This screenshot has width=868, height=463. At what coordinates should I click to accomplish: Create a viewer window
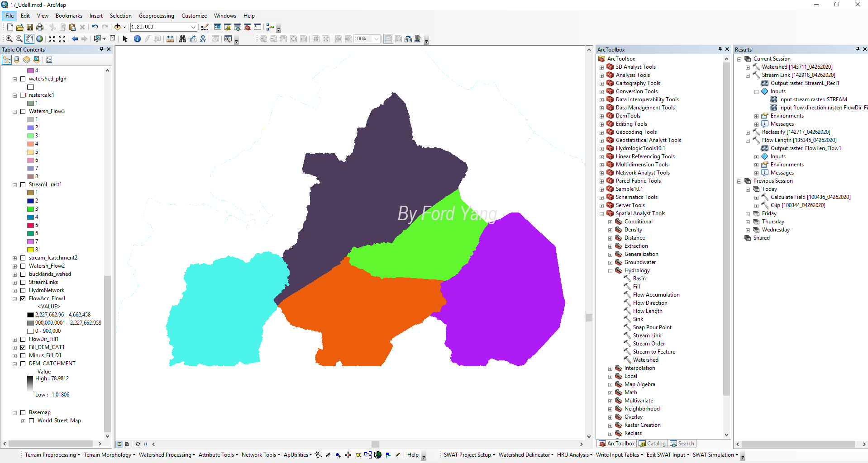pyautogui.click(x=228, y=39)
